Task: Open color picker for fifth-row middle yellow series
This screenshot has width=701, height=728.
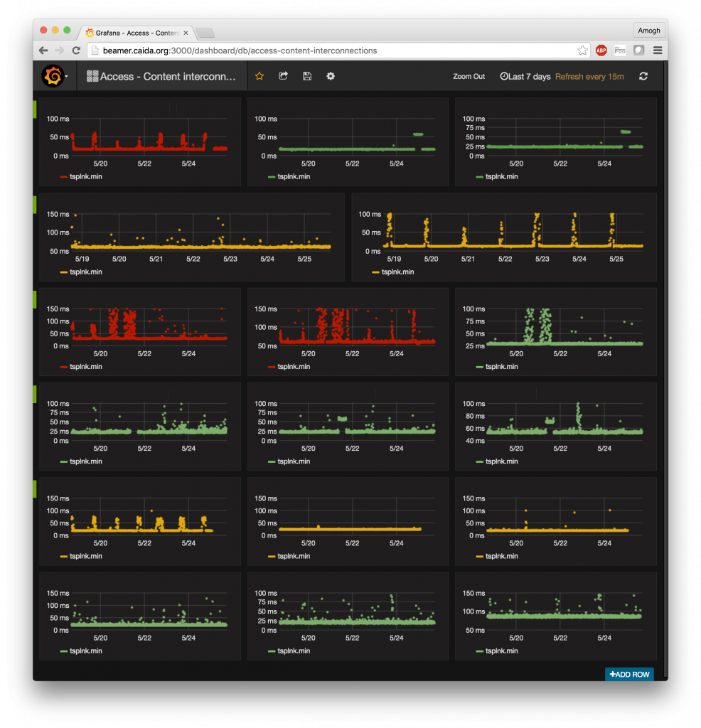Action: coord(272,556)
